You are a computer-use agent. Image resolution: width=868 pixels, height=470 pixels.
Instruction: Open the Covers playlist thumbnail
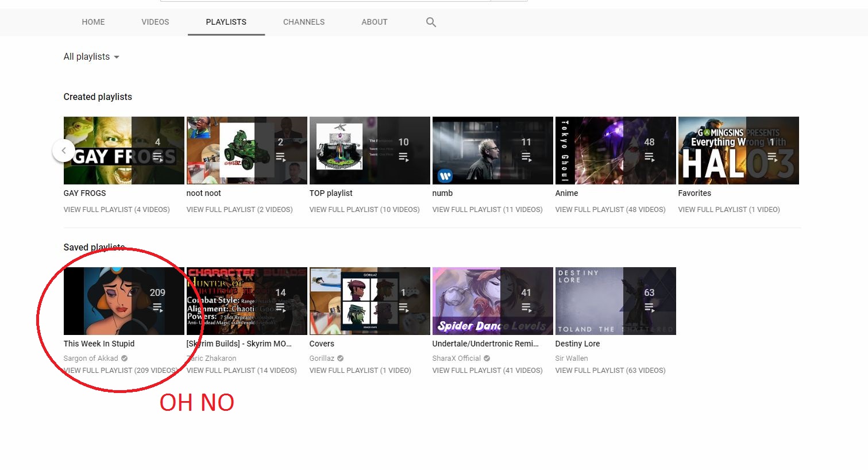[x=370, y=301]
